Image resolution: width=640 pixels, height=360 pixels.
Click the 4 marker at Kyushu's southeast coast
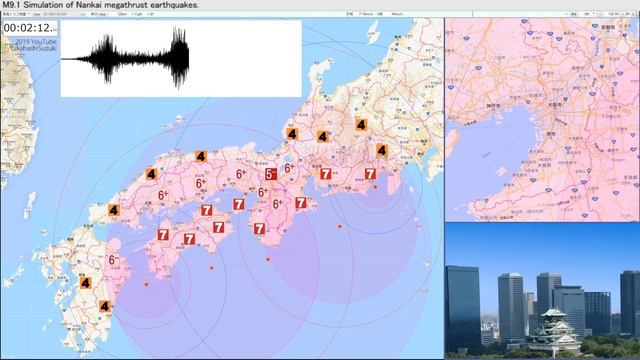(105, 306)
